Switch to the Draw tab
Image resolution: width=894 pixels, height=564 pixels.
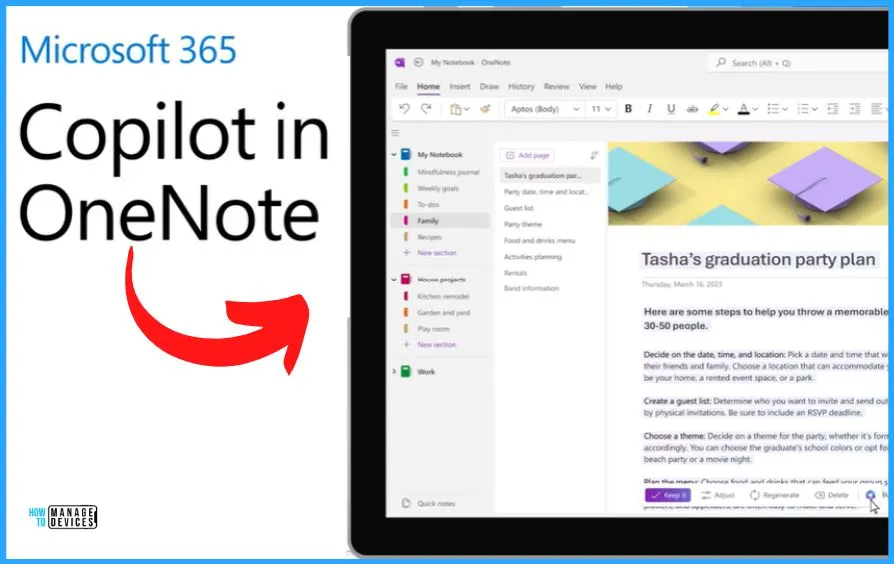point(489,87)
